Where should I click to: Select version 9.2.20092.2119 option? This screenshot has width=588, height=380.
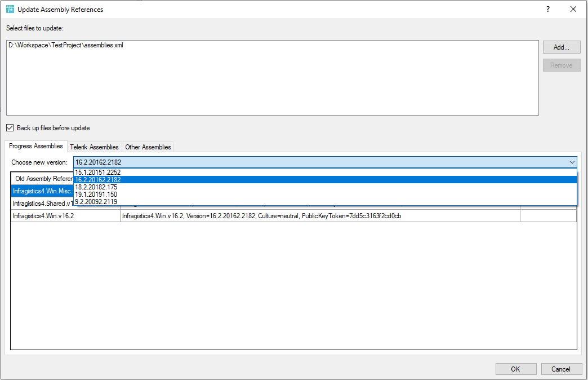point(96,202)
